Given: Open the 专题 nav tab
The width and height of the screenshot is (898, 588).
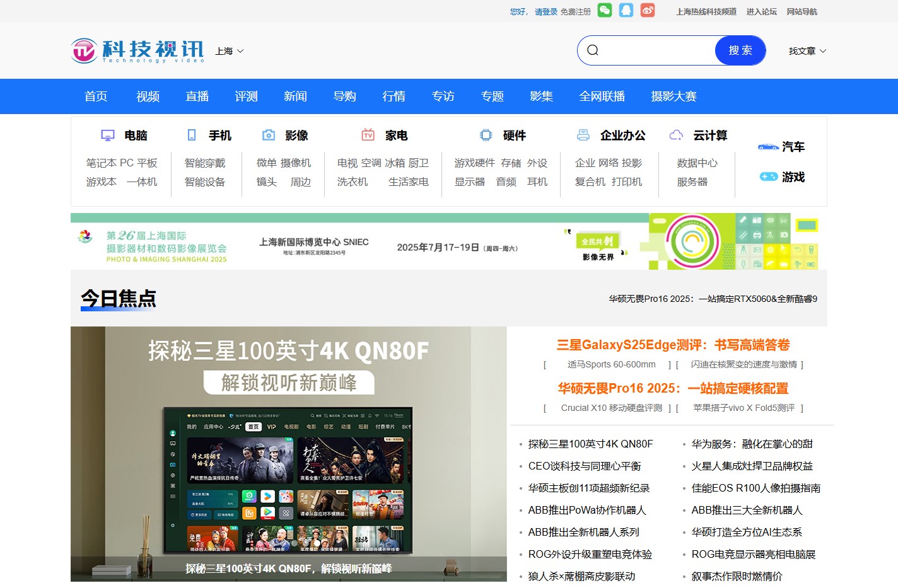Looking at the screenshot, I should 493,96.
